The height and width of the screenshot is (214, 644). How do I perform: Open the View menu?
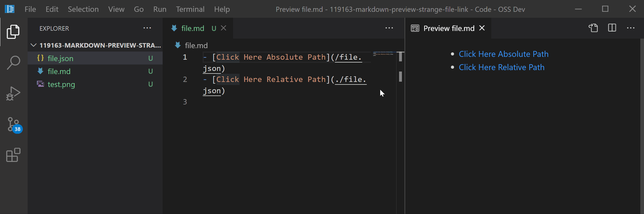click(116, 9)
